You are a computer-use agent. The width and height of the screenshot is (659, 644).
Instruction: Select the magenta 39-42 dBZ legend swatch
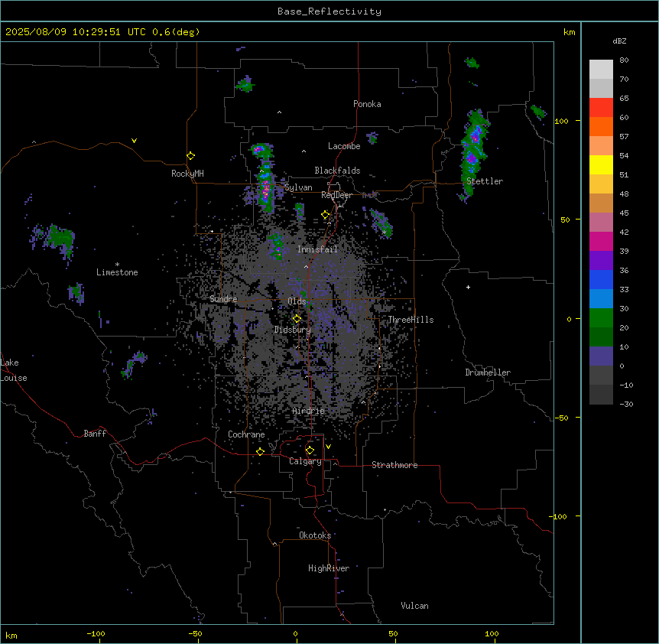pyautogui.click(x=601, y=241)
